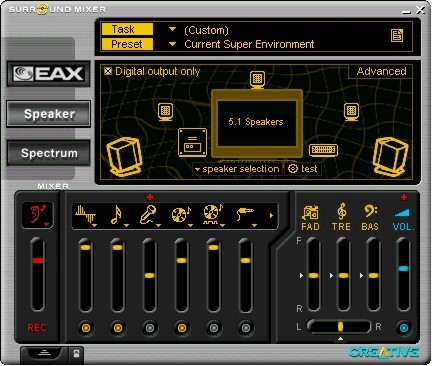Open the document icon beside Custom task
This screenshot has height=366, width=432.
tap(397, 35)
